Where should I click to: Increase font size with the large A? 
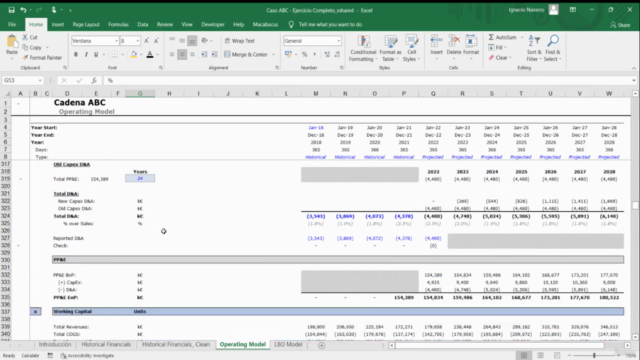point(147,41)
